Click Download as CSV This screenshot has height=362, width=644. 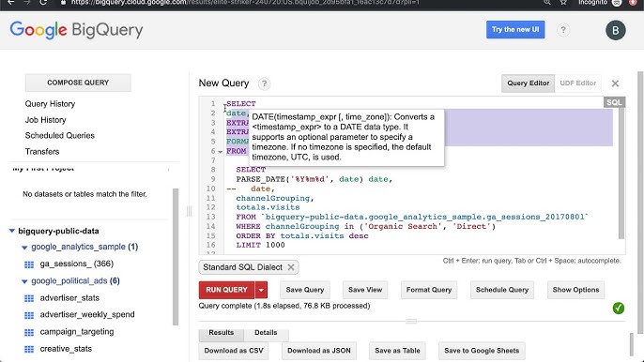click(x=234, y=351)
